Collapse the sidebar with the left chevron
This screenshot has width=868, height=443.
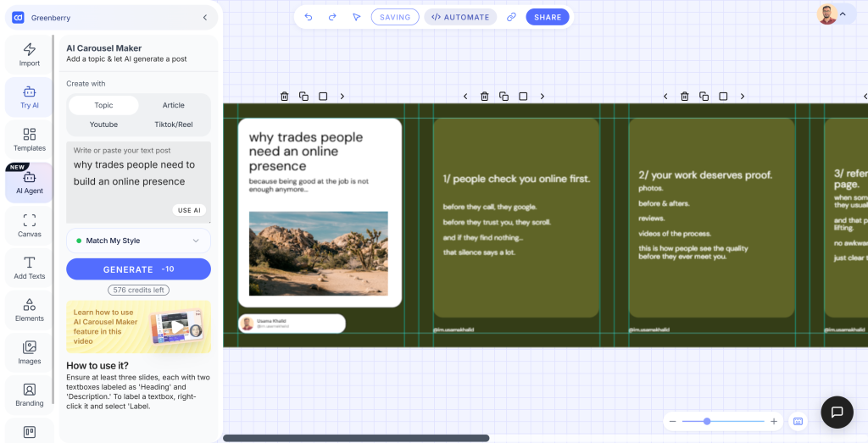[x=205, y=18]
